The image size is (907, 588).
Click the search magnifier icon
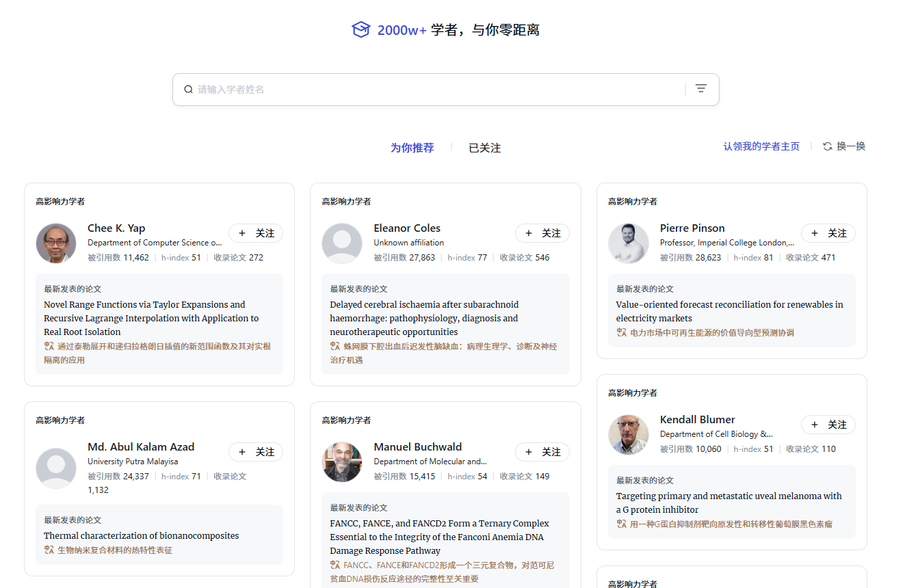click(x=189, y=90)
